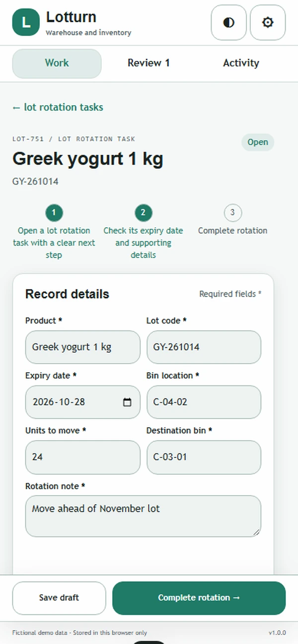Click the Greek yogurt 1 kg heading
The image size is (298, 644).
point(88,159)
